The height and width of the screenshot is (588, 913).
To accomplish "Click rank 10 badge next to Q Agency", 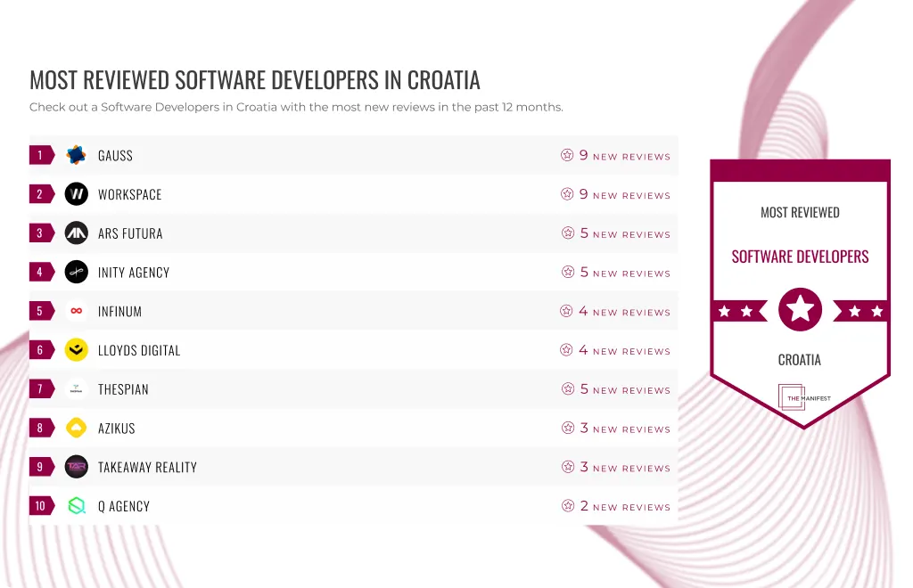I will 42,506.
